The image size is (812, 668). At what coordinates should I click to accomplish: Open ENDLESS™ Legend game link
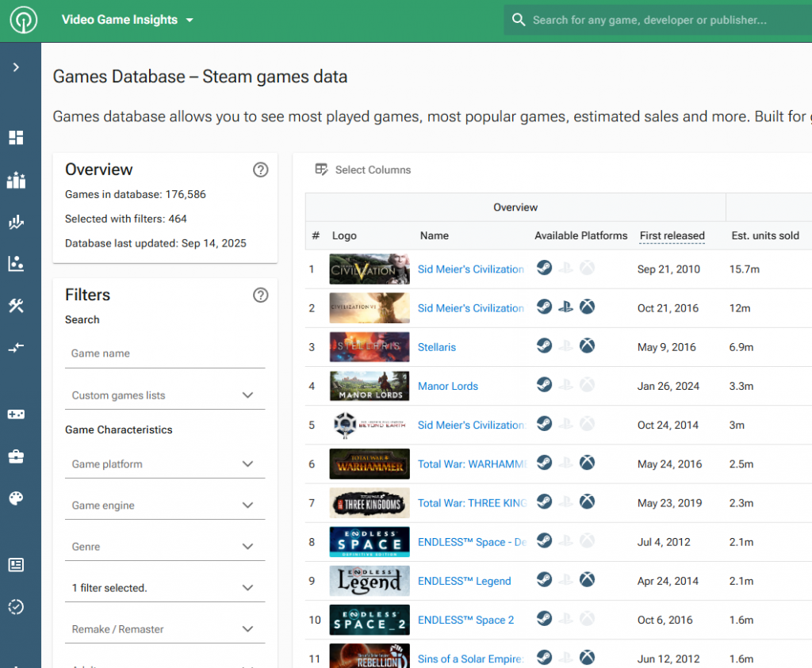(464, 581)
